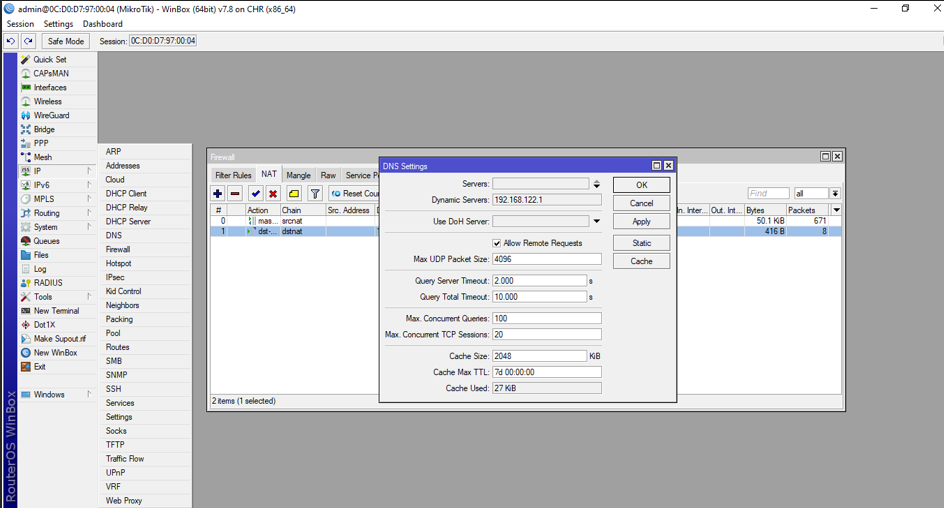Open WireGuard from the sidebar
Viewport: 944px width, 508px height.
51,115
